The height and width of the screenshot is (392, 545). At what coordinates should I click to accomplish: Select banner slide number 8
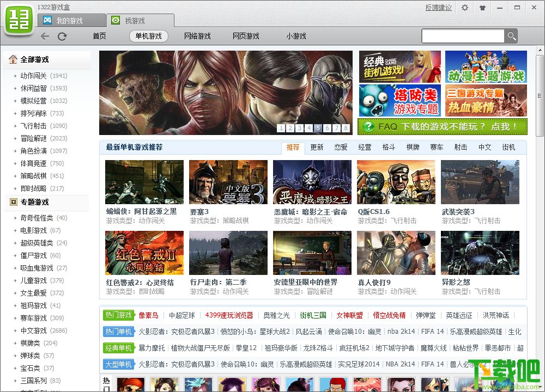(346, 128)
